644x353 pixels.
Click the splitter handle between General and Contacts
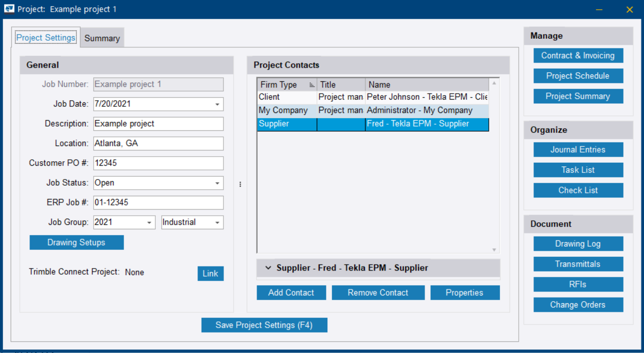point(240,184)
